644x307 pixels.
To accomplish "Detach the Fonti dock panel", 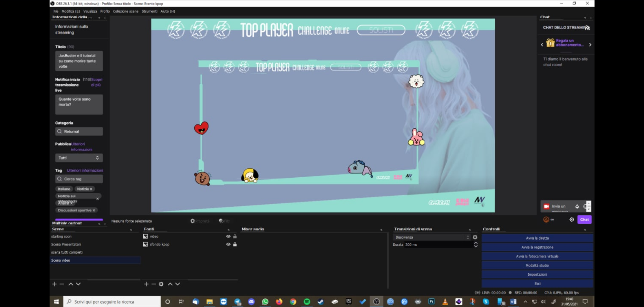I will pyautogui.click(x=229, y=230).
